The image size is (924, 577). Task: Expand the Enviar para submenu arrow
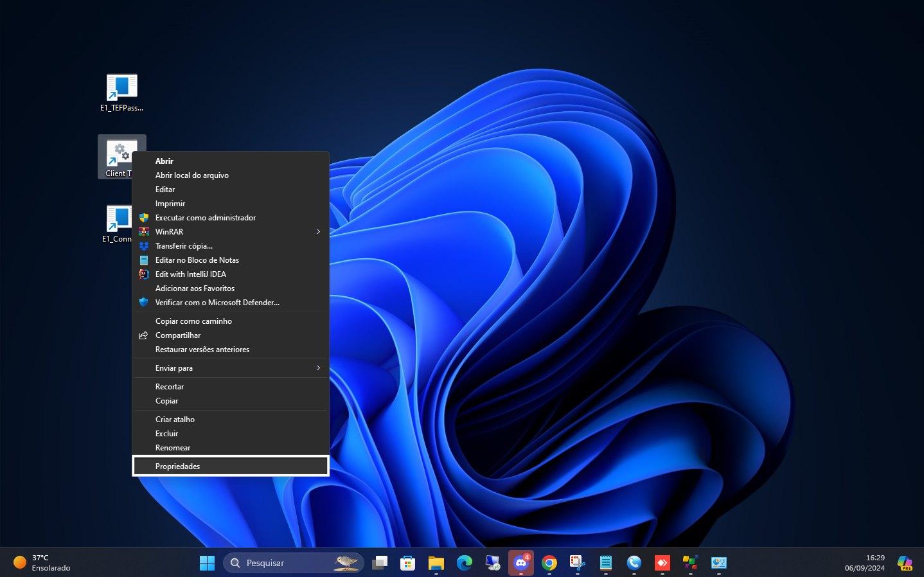coord(318,368)
